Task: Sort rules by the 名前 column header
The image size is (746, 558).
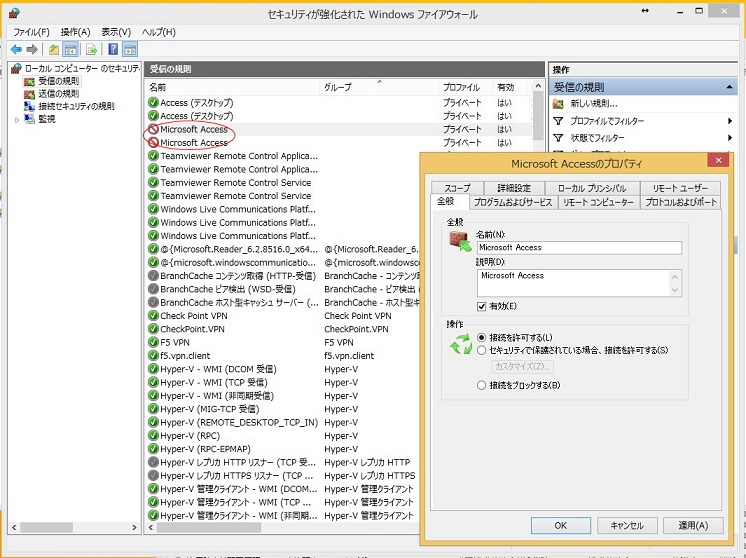Action: pyautogui.click(x=232, y=87)
